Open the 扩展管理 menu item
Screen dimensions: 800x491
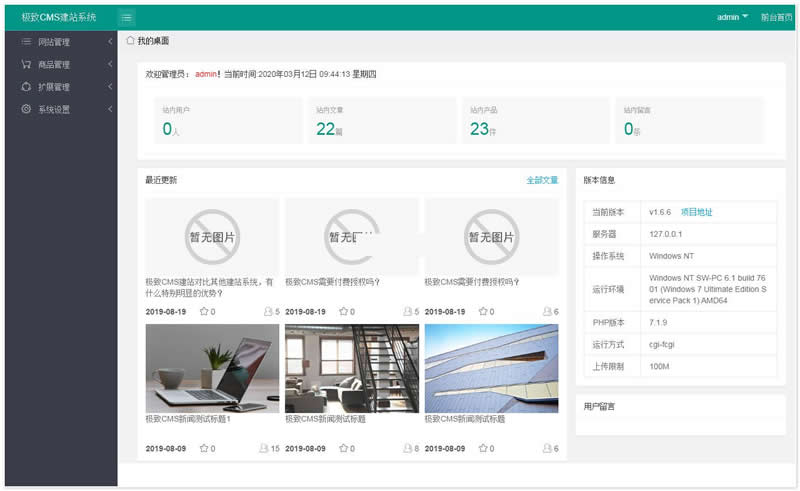point(54,87)
